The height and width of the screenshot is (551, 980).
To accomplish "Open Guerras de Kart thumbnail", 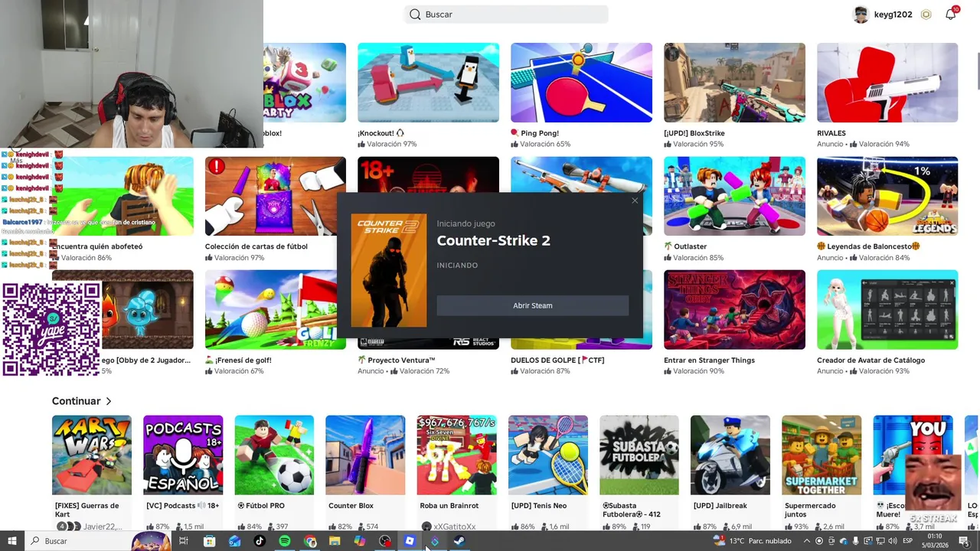I will (92, 455).
